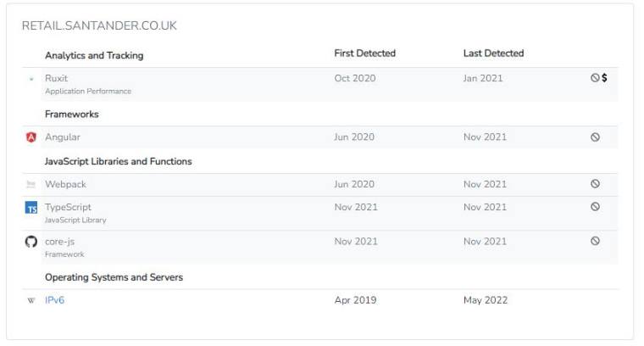Click the Webpack row icon

[31, 184]
